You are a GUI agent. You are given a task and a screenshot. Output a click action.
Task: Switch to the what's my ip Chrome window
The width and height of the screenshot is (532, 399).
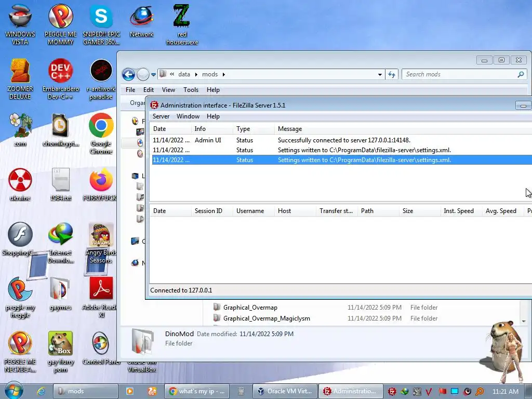197,391
